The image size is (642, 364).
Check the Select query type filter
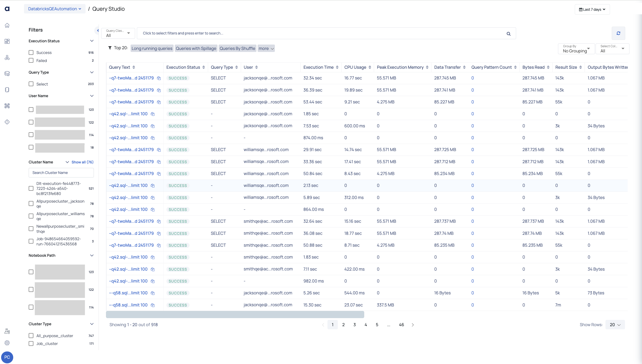(x=31, y=84)
